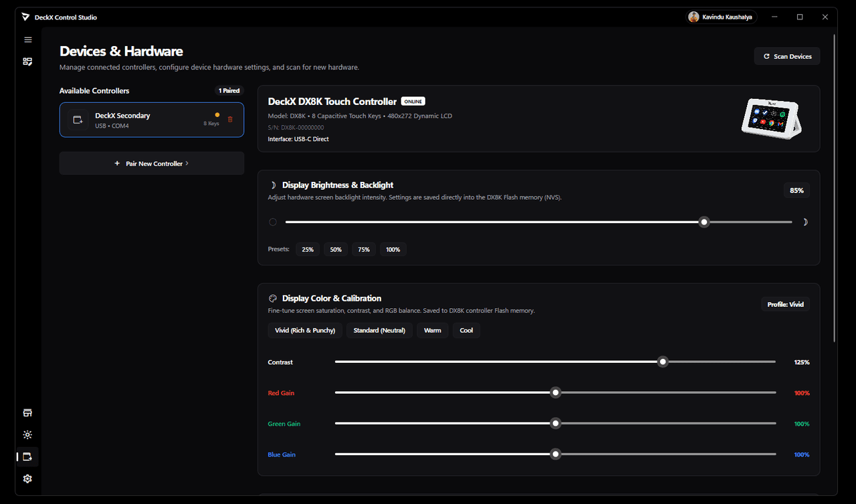Delete the DeckX Secondary controller
This screenshot has width=856, height=504.
[x=231, y=120]
